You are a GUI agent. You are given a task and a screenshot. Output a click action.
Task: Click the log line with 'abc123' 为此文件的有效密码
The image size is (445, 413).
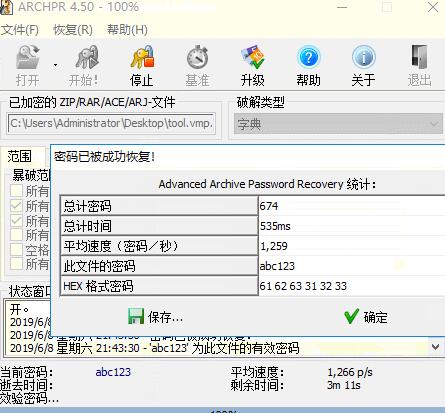[155, 348]
